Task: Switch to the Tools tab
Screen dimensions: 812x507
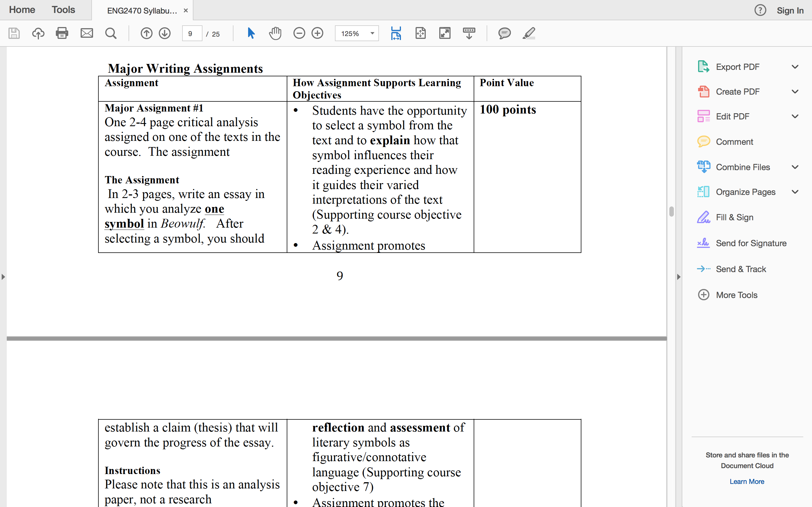Action: pyautogui.click(x=63, y=10)
